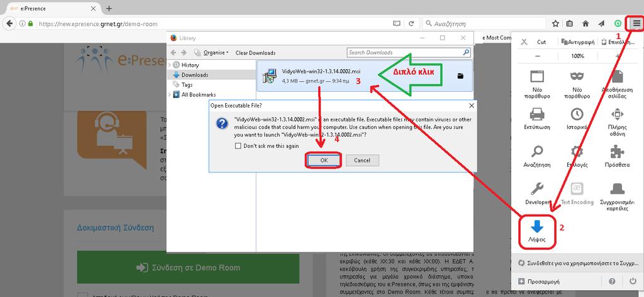Click the help question mark icon in menu

612,281
